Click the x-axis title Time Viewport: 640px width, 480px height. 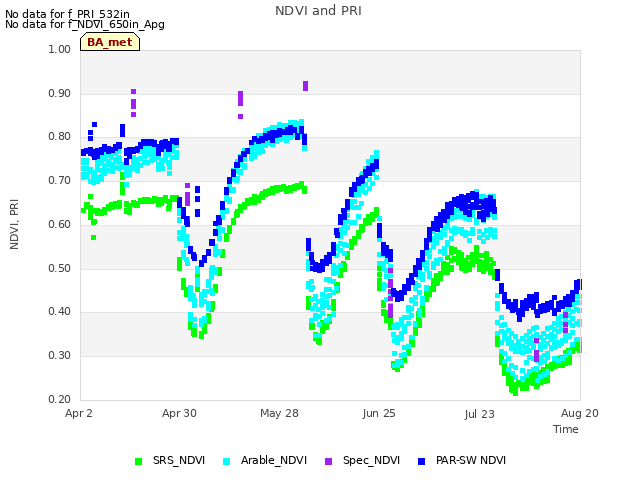point(565,429)
